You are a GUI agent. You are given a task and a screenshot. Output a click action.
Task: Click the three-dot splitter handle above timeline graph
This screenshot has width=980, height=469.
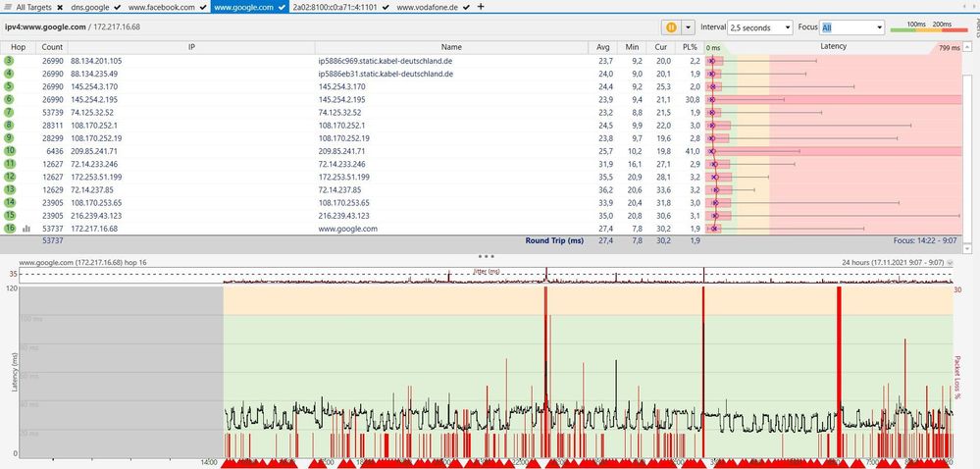pyautogui.click(x=486, y=256)
